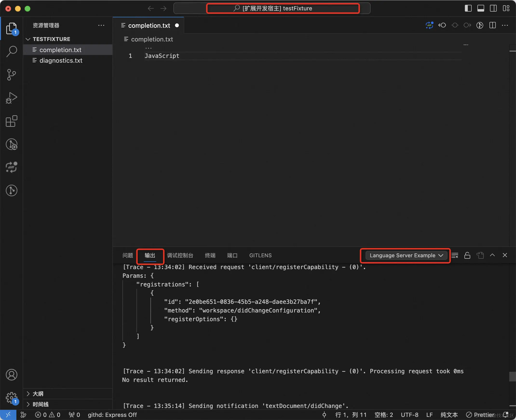Screen dimensions: 516x420
Task: Close the bottom panel
Action: (x=505, y=255)
